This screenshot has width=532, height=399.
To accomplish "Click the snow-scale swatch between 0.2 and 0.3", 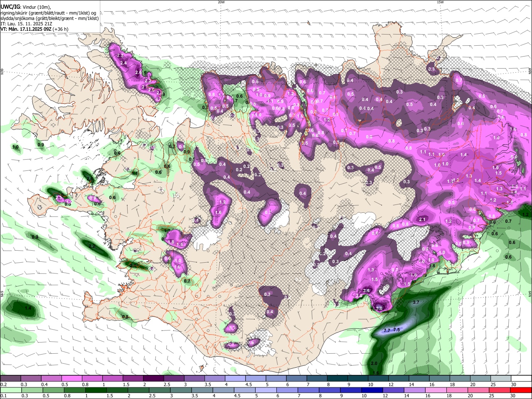I will (x=10, y=378).
